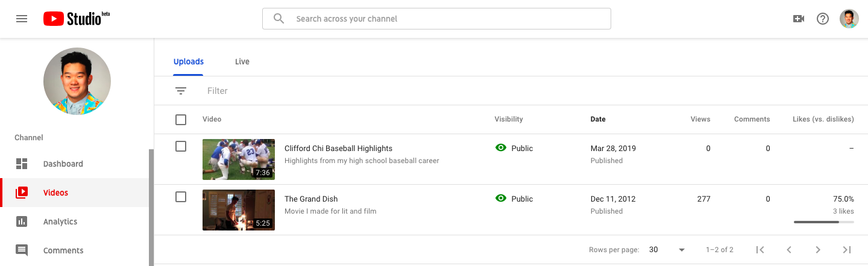Image resolution: width=868 pixels, height=266 pixels.
Task: Open account avatar in top bar
Action: tap(849, 19)
